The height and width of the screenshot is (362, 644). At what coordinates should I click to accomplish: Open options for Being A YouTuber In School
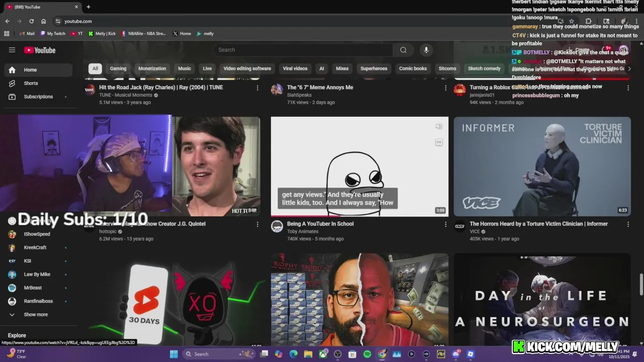(x=445, y=224)
